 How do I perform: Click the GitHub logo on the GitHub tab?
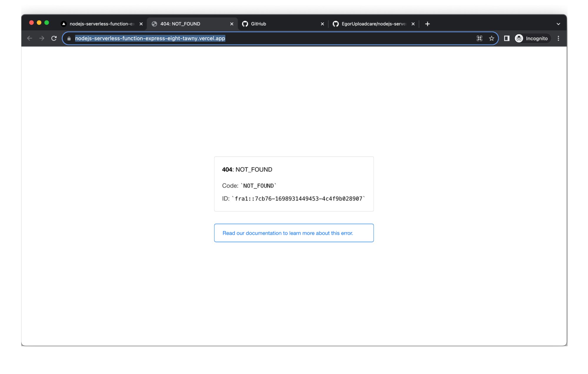(245, 24)
